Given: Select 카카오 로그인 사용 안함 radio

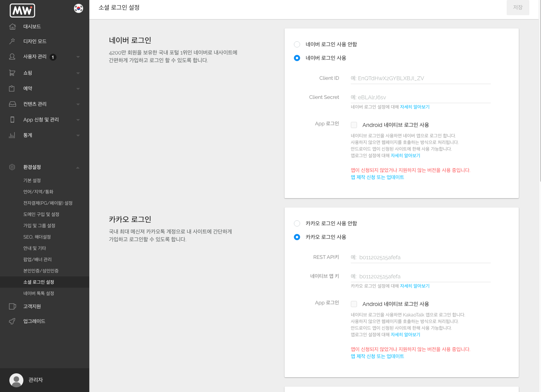Looking at the screenshot, I should pyautogui.click(x=297, y=223).
